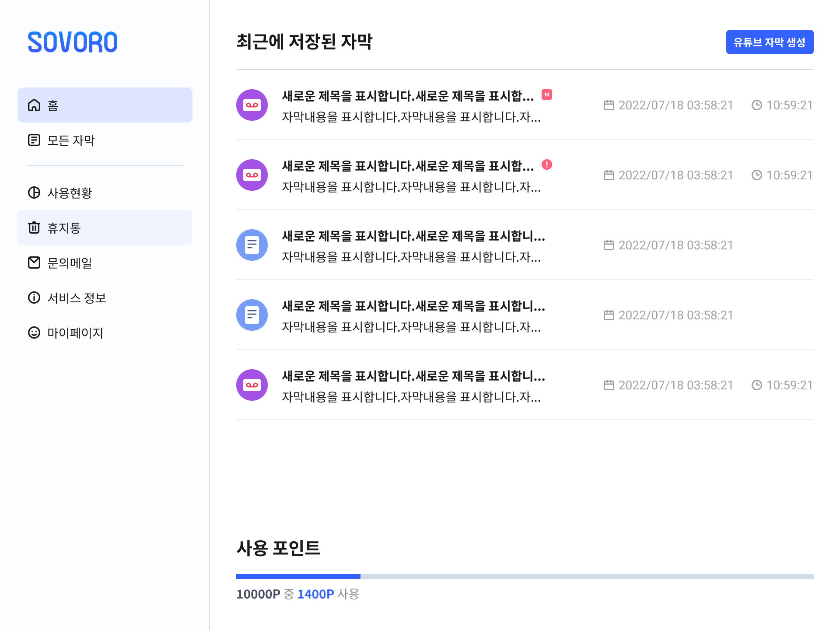Click the SOVORO logo
Viewport: 840px width, 630px height.
(x=73, y=42)
